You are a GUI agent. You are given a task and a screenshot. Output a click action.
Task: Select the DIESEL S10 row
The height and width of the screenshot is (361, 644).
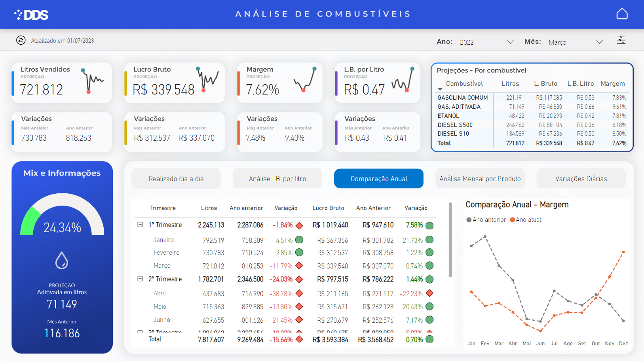tap(532, 134)
